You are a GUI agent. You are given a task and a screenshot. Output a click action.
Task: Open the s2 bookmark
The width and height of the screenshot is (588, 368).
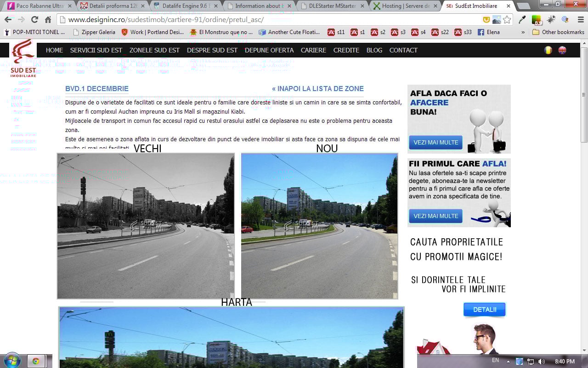tap(378, 32)
